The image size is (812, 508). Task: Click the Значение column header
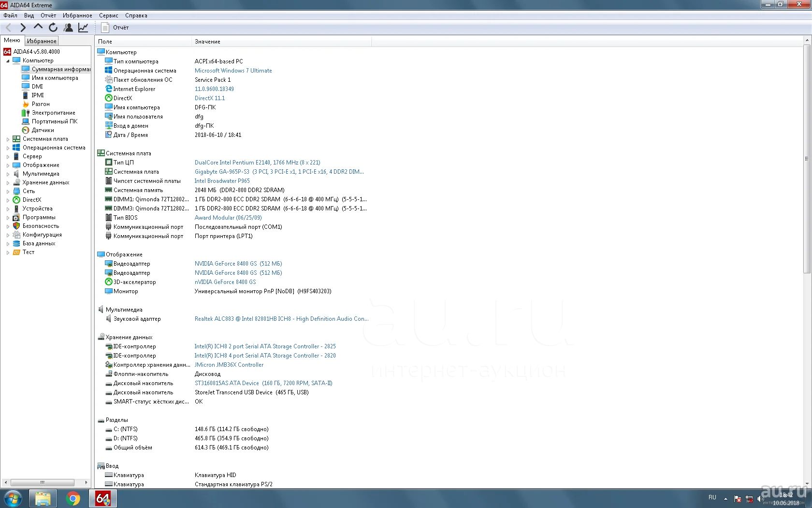[282, 42]
